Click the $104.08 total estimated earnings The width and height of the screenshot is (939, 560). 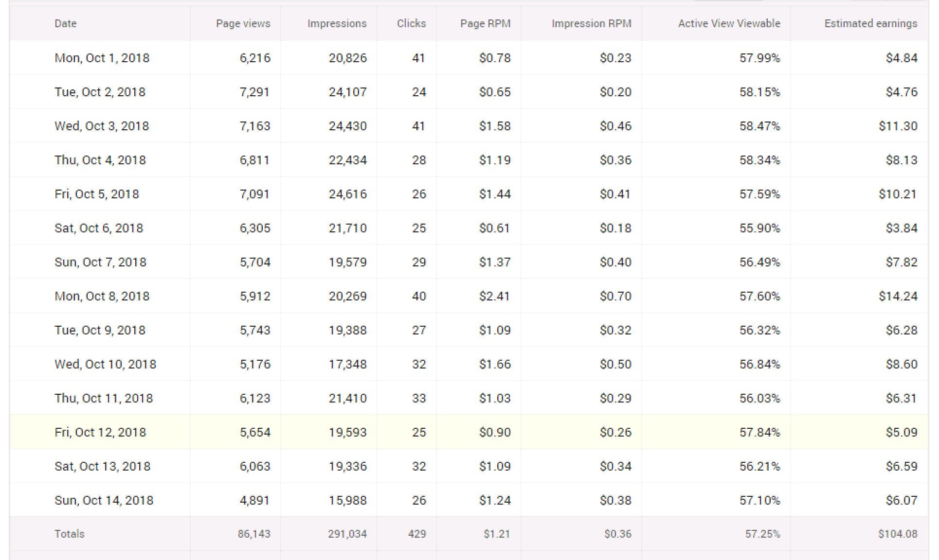coord(898,534)
